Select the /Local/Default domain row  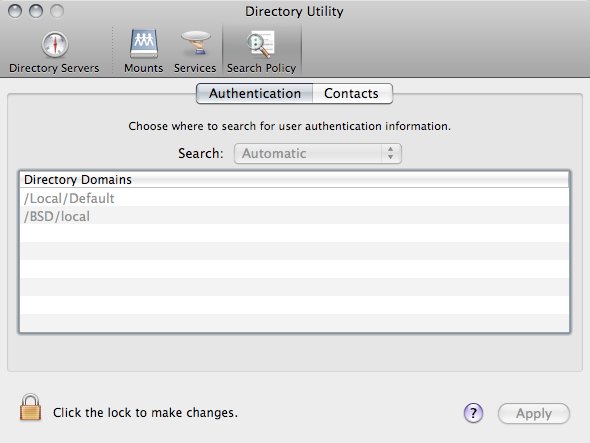tap(294, 198)
